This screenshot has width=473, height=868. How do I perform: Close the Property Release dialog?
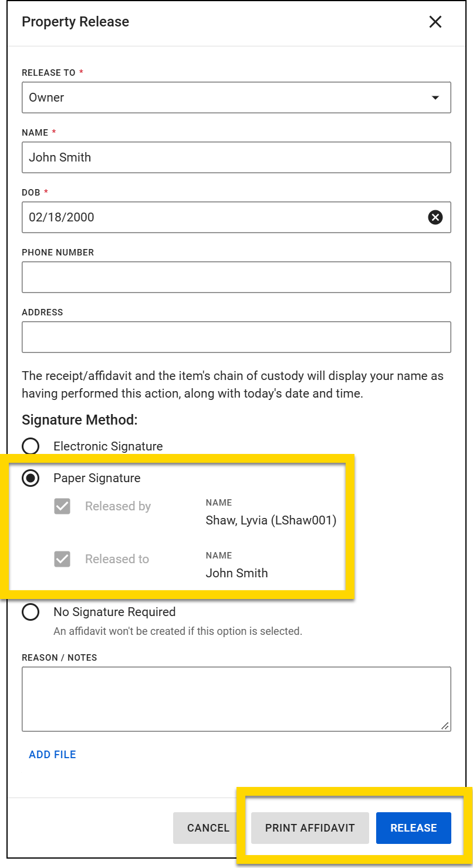coord(435,22)
